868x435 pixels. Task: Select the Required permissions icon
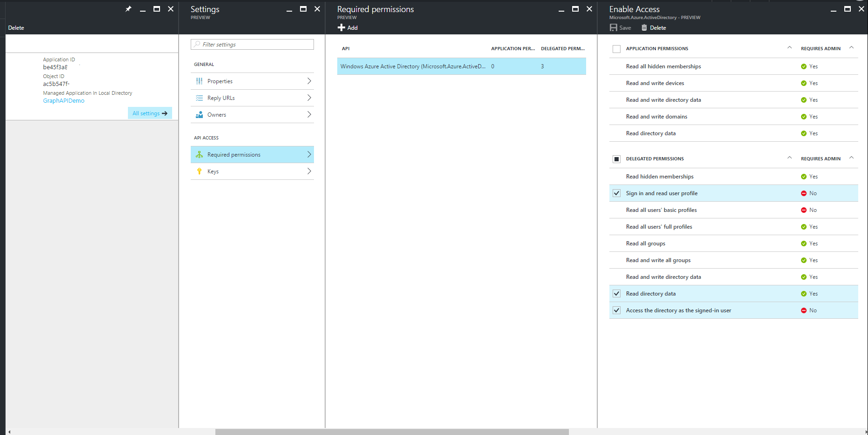(x=199, y=154)
